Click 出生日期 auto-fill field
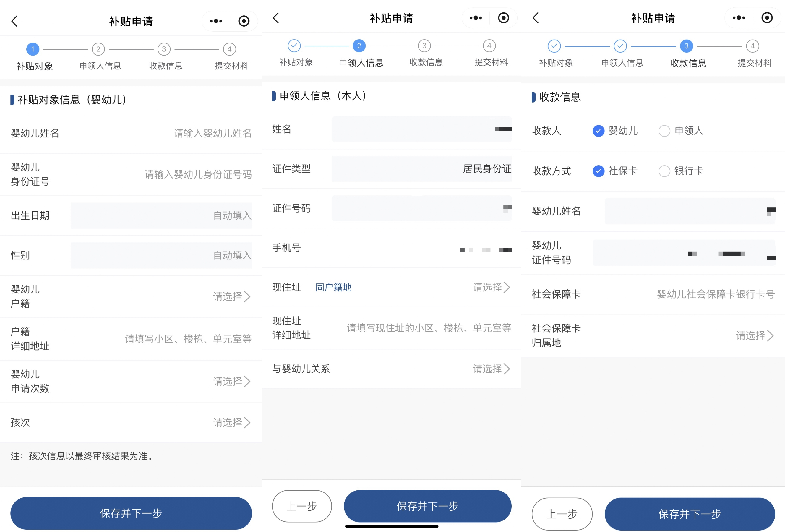Image resolution: width=785 pixels, height=532 pixels. point(161,215)
